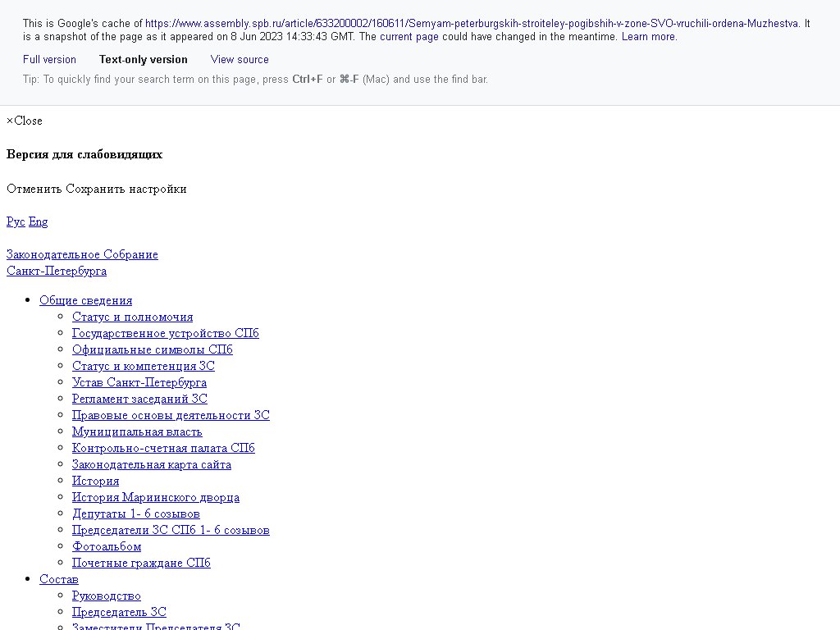Click the View source link
Screen dimensions: 840x630
(240, 60)
